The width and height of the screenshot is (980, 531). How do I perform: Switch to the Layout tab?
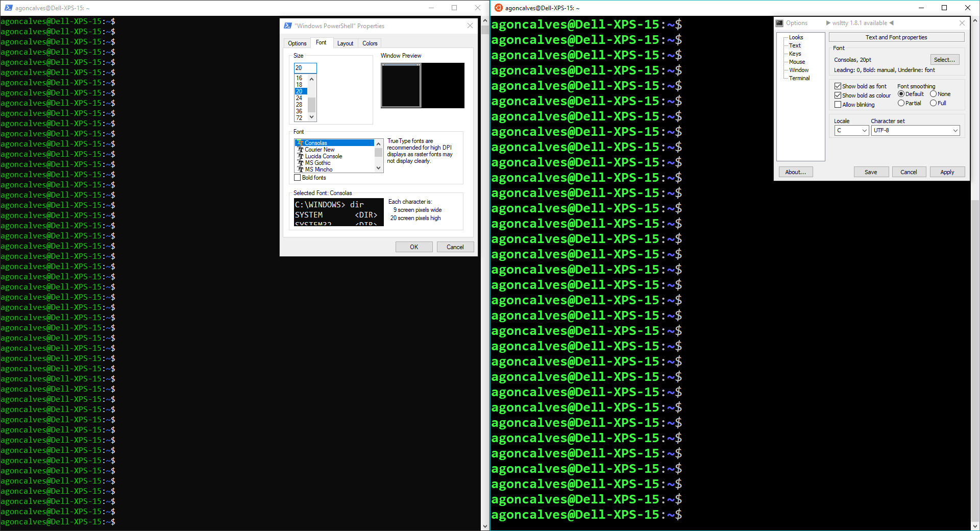pyautogui.click(x=345, y=43)
